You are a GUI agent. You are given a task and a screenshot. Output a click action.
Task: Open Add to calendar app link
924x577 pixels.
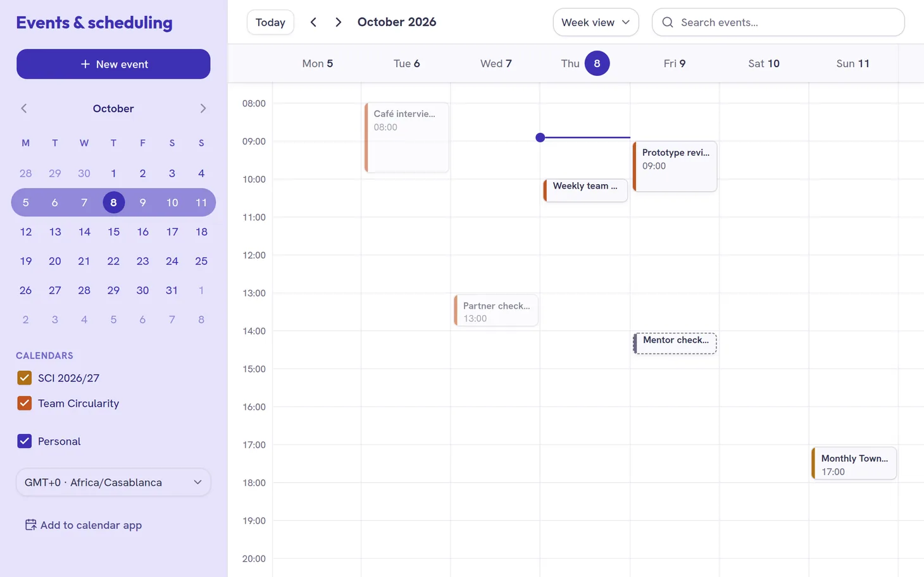[84, 525]
